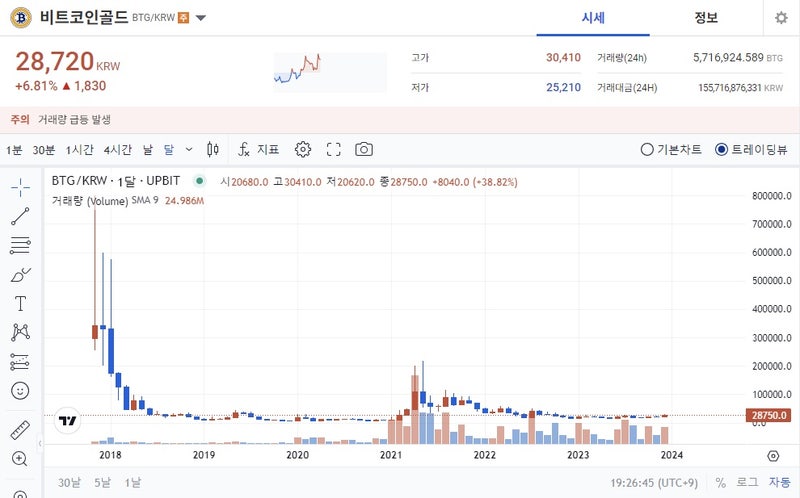Viewport: 800px width, 498px height.
Task: Select the trend line drawing tool
Action: [20, 216]
